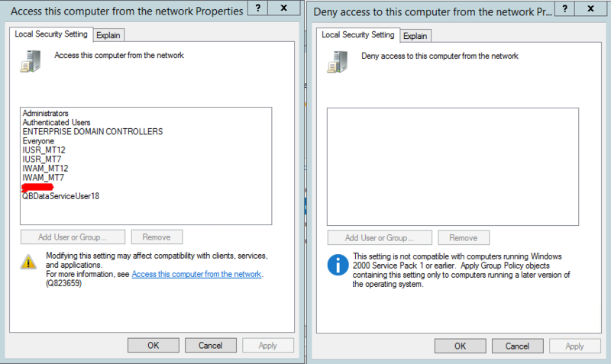
Task: Open the 'Access this computer from the network' link
Action: pos(197,274)
